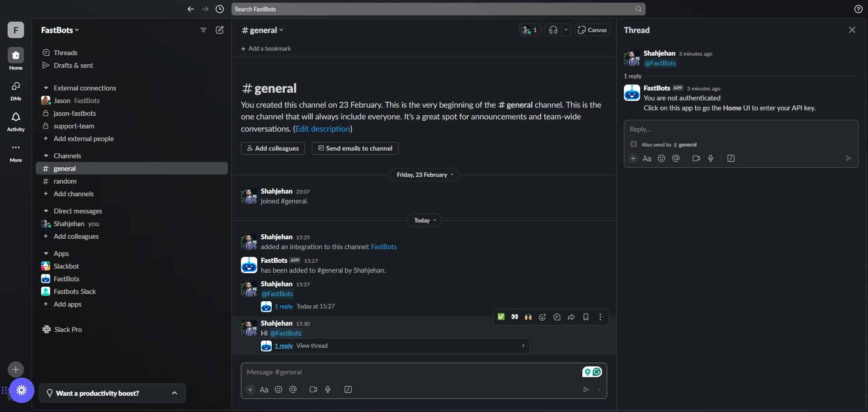Add a reaction using the emoji reaction icon
Image resolution: width=868 pixels, height=412 pixels.
(x=542, y=317)
